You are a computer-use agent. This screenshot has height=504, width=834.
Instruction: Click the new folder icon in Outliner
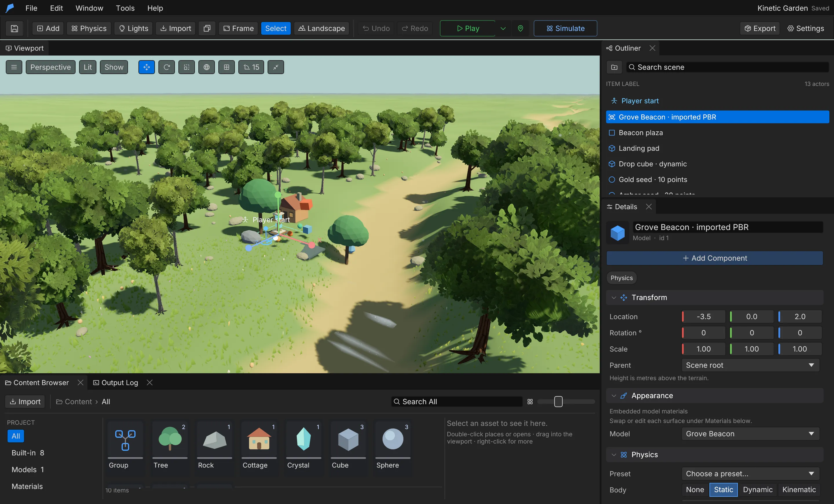pyautogui.click(x=614, y=67)
